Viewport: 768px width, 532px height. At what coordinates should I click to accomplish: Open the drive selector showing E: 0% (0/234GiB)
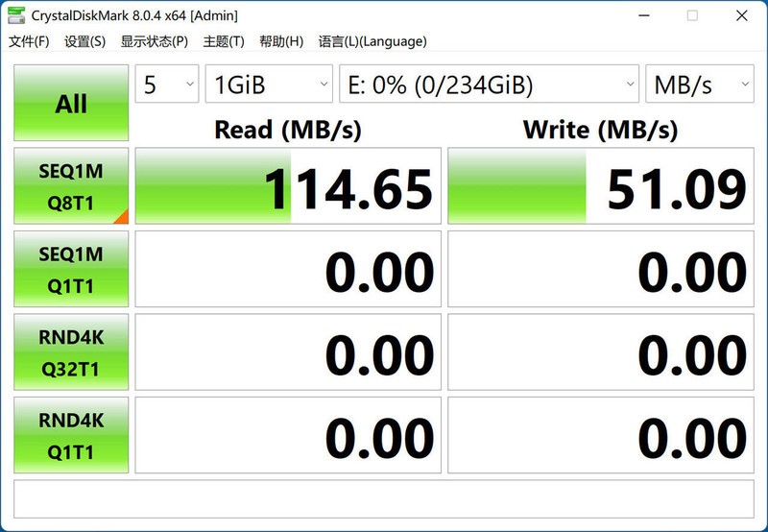[489, 85]
